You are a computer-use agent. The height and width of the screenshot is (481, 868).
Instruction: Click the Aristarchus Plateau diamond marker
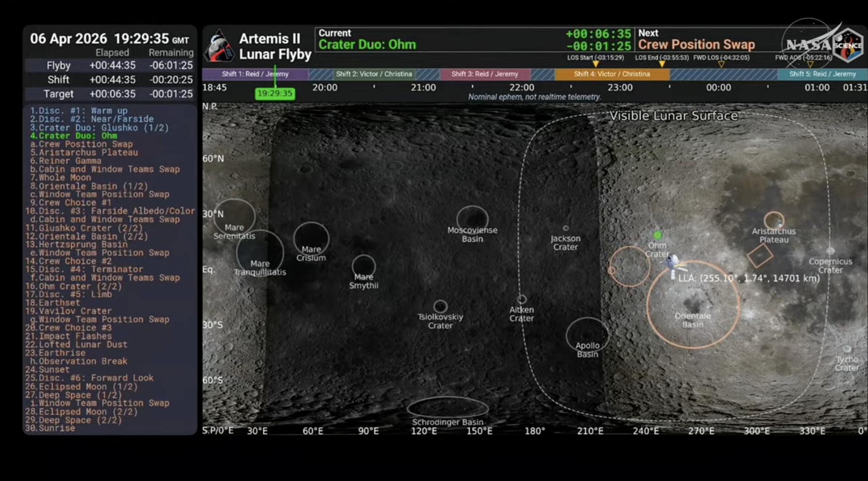(x=760, y=256)
